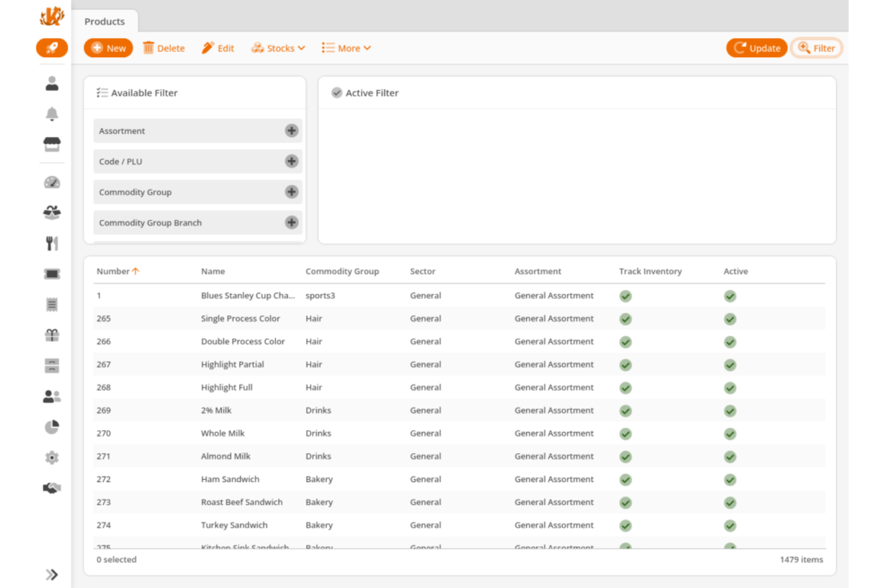The image size is (882, 588).
Task: Toggle Active check for Blues Stanley Cup row
Action: [x=730, y=296]
